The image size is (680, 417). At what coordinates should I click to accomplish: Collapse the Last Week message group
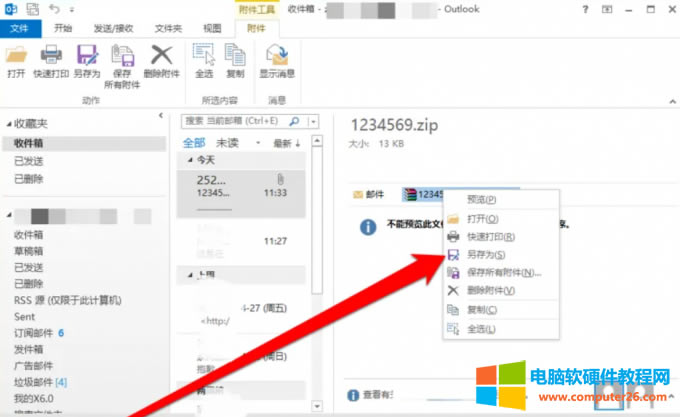[190, 275]
